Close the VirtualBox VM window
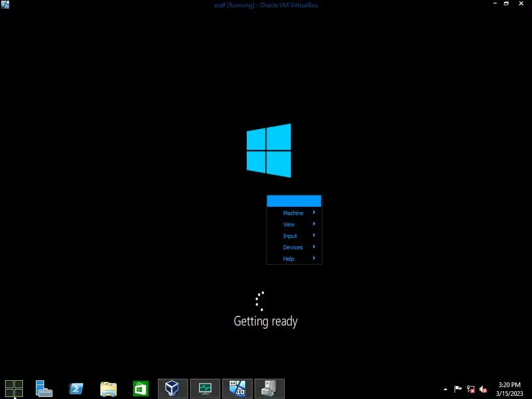 521,4
